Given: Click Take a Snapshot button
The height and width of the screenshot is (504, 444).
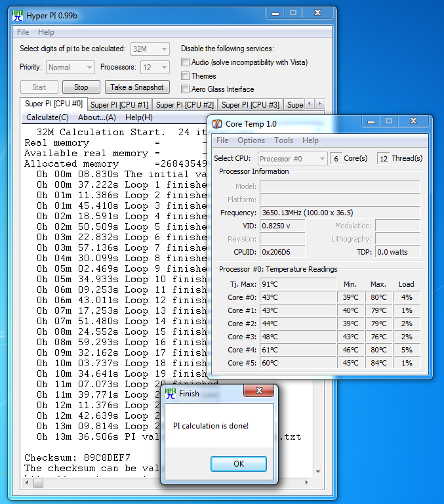Looking at the screenshot, I should pyautogui.click(x=137, y=87).
